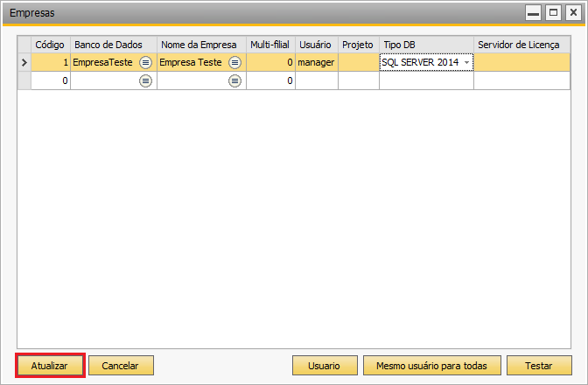Click the EmpresaTeste database cell text
The image size is (588, 385).
click(x=102, y=63)
